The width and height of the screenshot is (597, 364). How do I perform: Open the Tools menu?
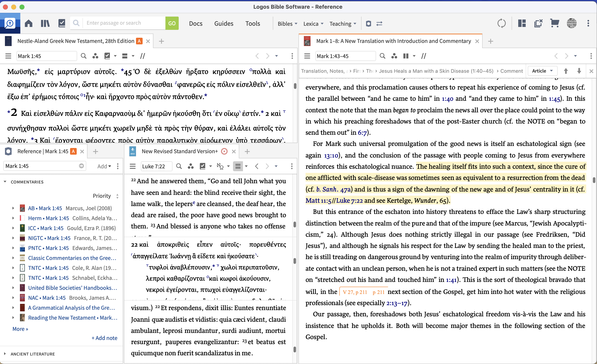(x=253, y=23)
